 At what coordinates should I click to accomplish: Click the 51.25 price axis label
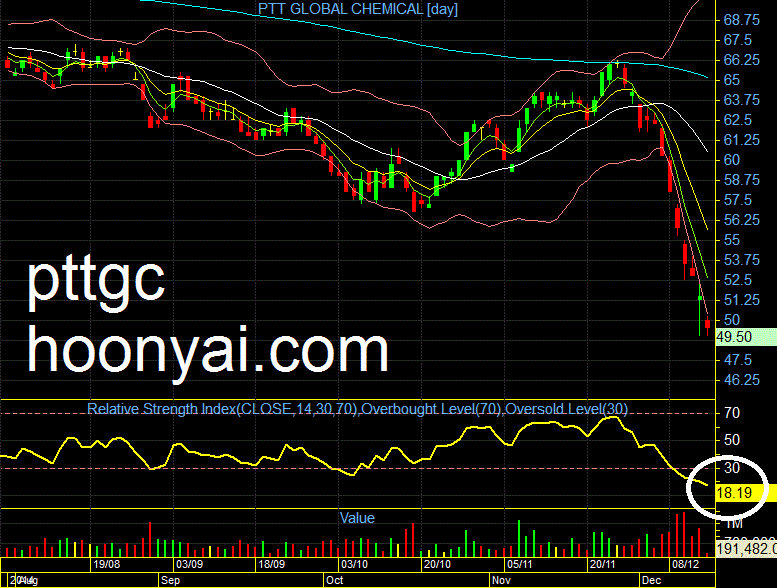point(741,300)
